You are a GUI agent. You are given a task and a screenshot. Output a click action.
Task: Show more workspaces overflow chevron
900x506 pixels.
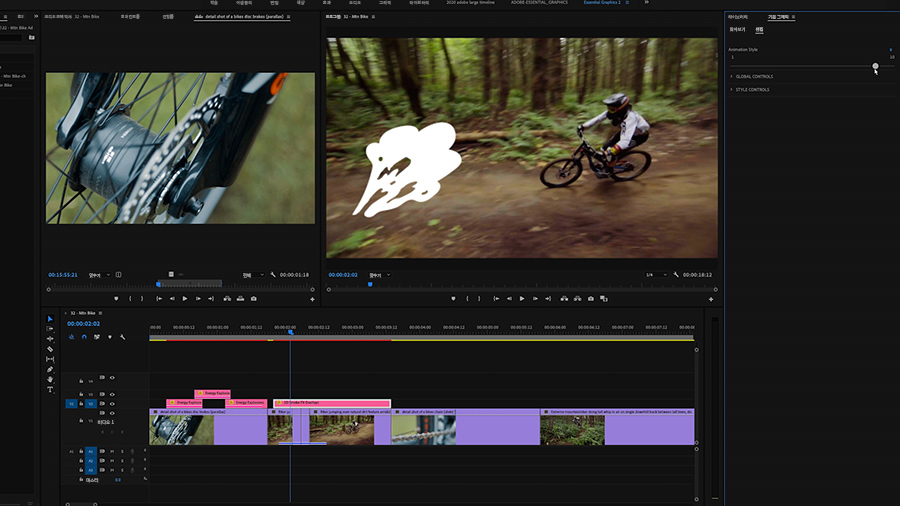click(x=646, y=2)
